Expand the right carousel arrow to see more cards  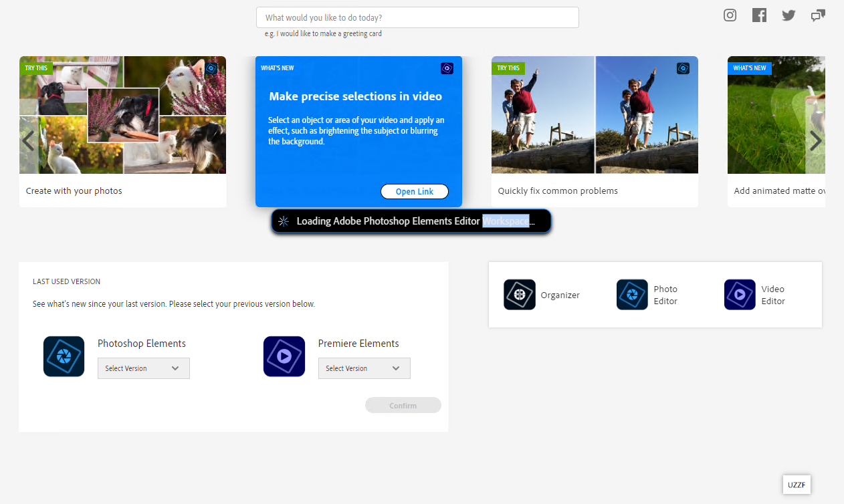(815, 140)
